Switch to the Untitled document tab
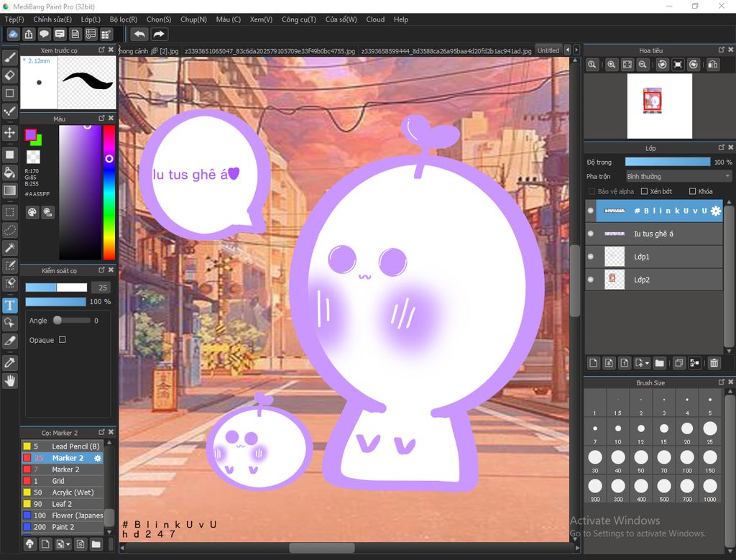This screenshot has height=560, width=736. (548, 51)
